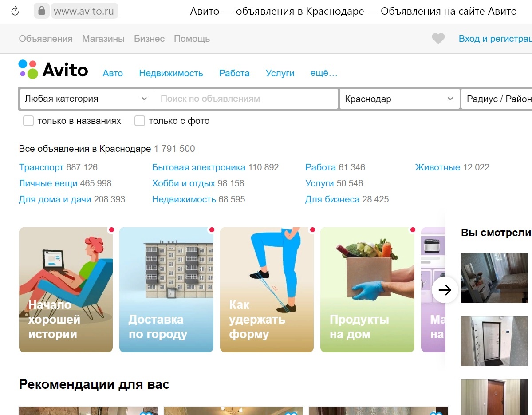Viewport: 532px width, 415px height.
Task: Expand the 'ещё…' categories menu
Action: click(323, 73)
